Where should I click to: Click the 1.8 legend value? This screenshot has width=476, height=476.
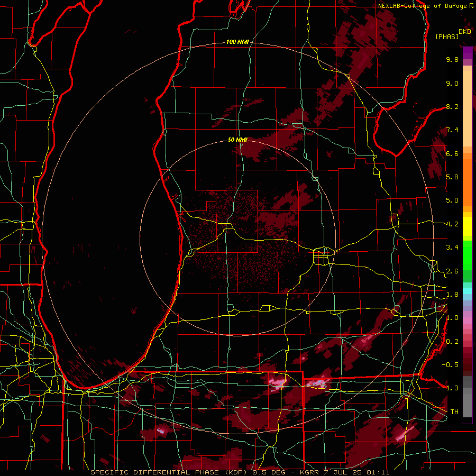[452, 295]
